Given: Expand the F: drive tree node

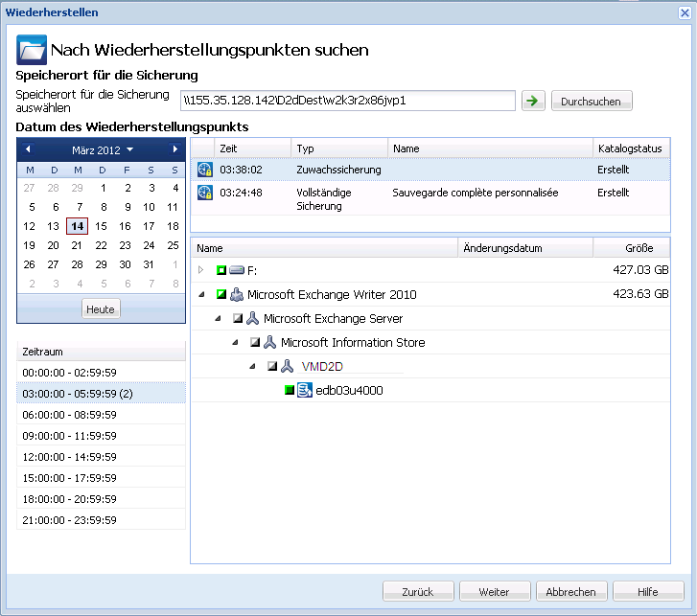Looking at the screenshot, I should 201,271.
